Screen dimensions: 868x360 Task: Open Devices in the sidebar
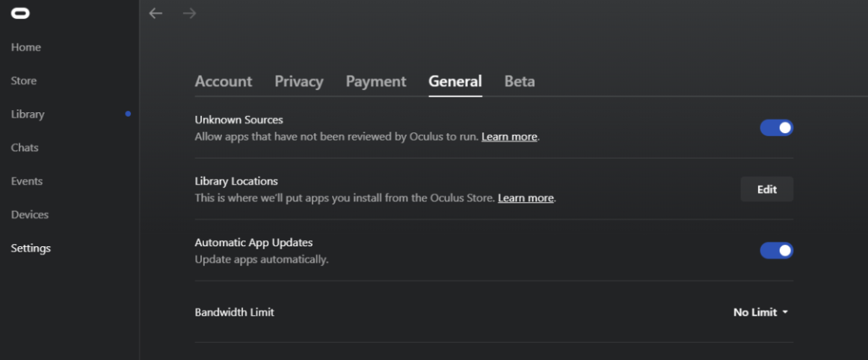(30, 214)
